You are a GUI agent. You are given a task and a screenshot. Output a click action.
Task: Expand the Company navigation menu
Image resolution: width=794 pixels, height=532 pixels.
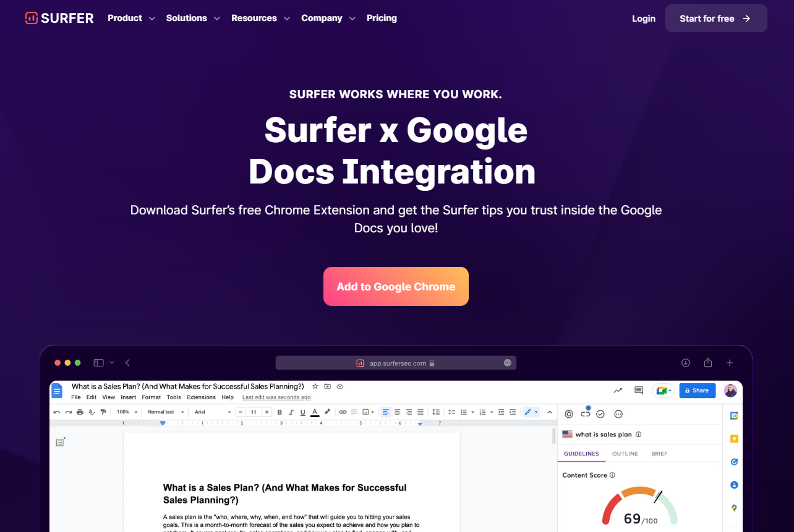click(x=328, y=18)
